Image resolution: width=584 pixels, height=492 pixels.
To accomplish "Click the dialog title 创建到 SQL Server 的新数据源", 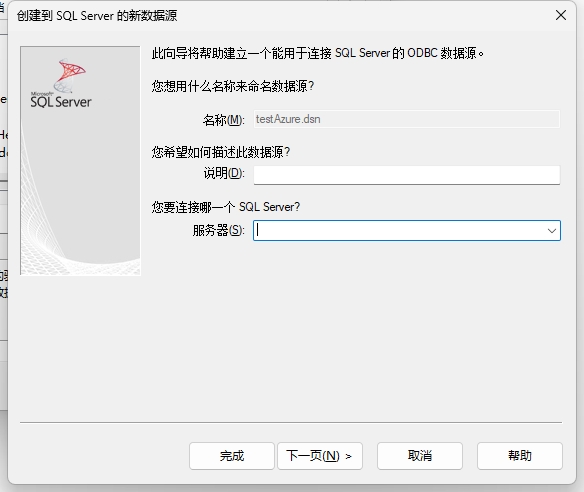I will pos(97,16).
